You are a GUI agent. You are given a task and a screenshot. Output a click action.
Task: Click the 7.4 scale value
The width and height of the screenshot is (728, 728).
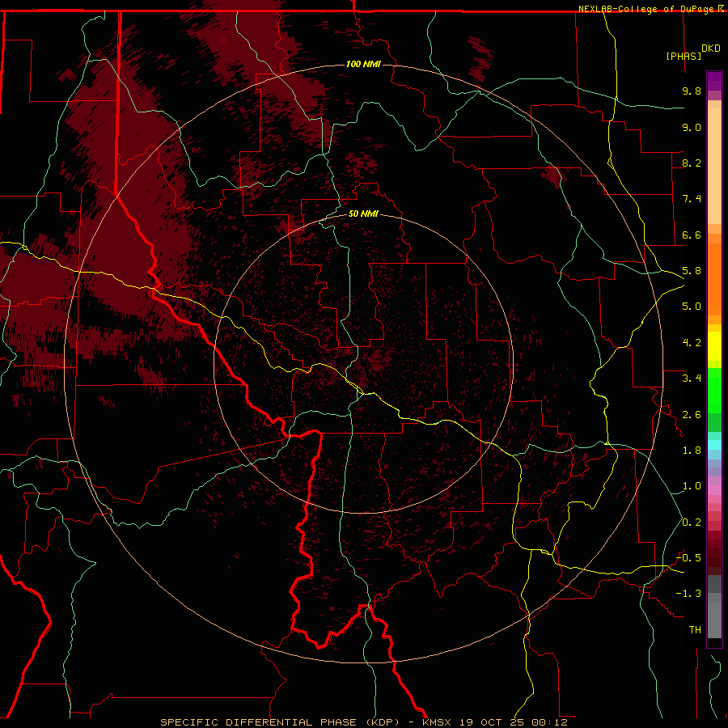tap(692, 199)
